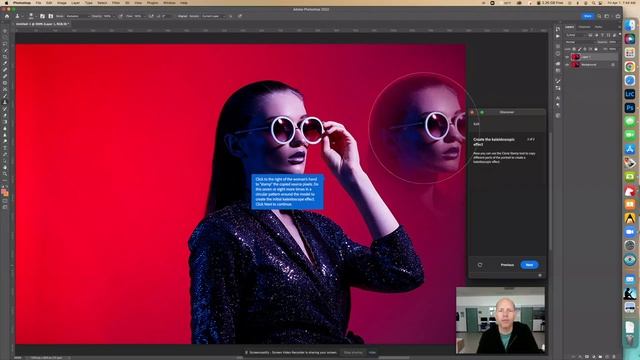640x360 pixels.
Task: Click the Background layer lock icon
Action: tap(613, 64)
